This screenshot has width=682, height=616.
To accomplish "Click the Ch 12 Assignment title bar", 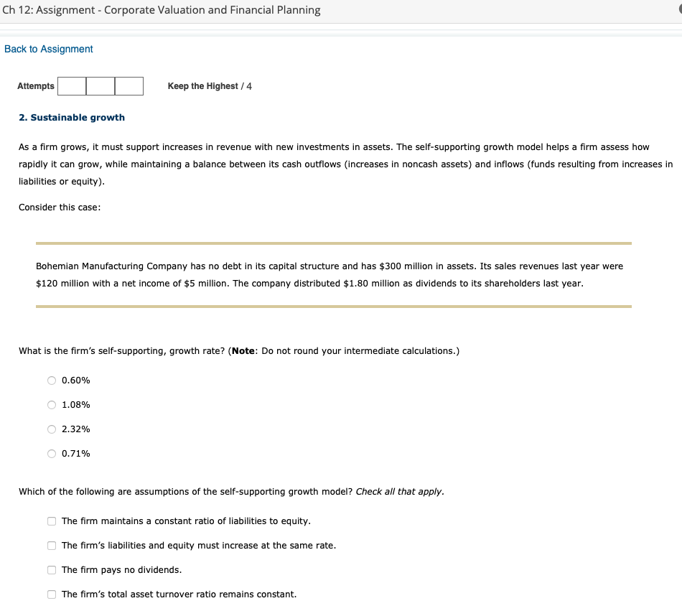I will [160, 9].
